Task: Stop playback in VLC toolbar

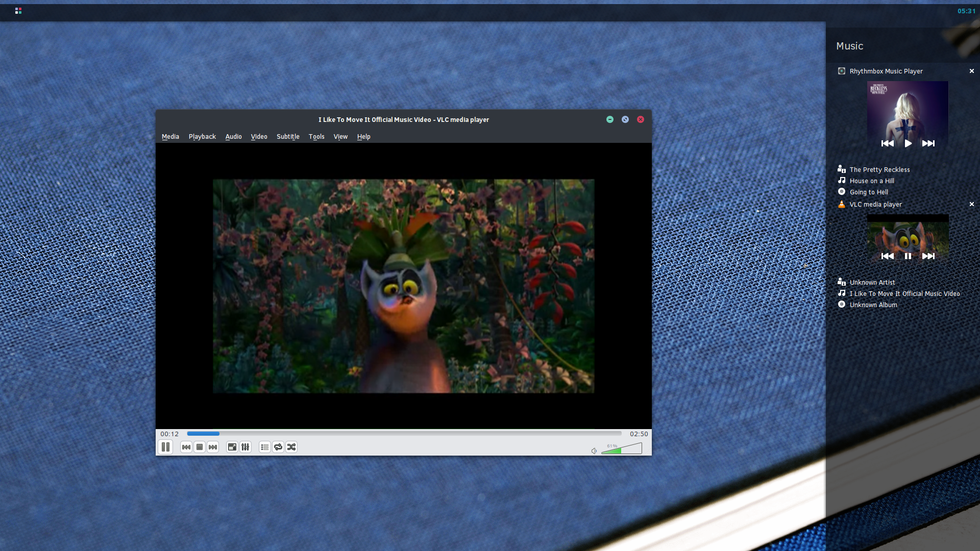Action: (200, 447)
